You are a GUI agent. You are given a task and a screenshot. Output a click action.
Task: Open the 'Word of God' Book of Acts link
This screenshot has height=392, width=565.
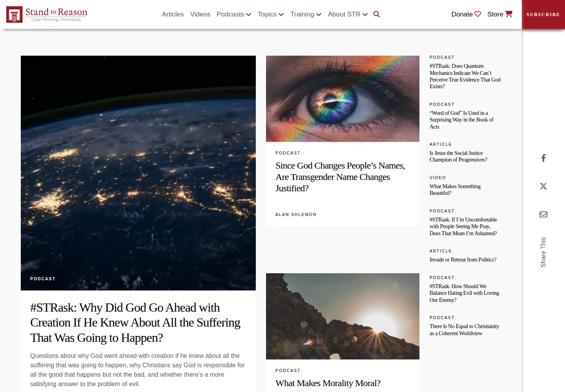pos(461,120)
